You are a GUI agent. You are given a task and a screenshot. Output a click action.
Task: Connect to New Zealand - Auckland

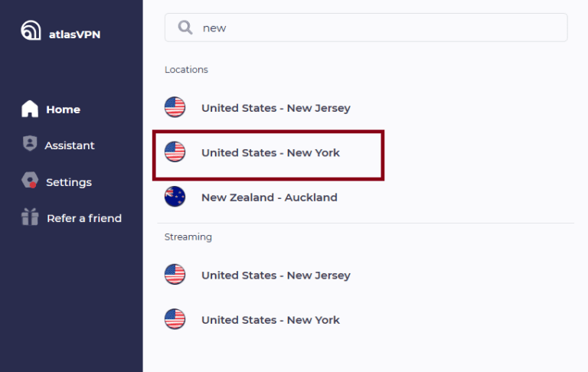tap(269, 197)
